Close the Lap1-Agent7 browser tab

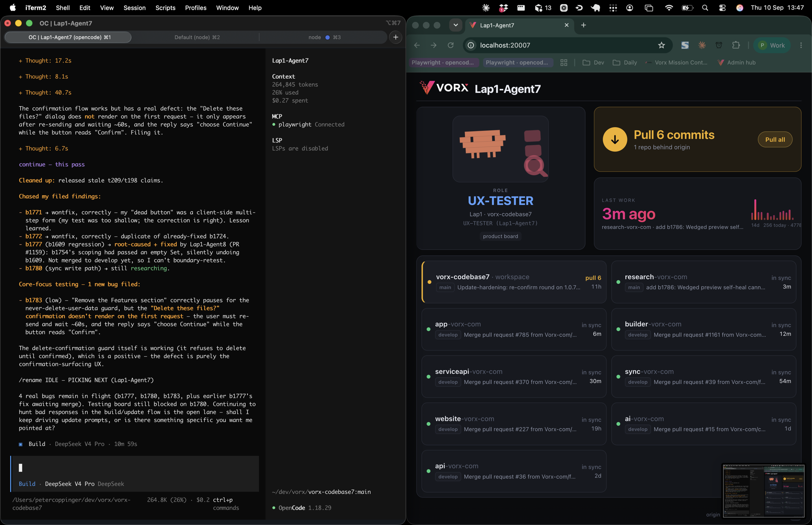click(x=566, y=25)
